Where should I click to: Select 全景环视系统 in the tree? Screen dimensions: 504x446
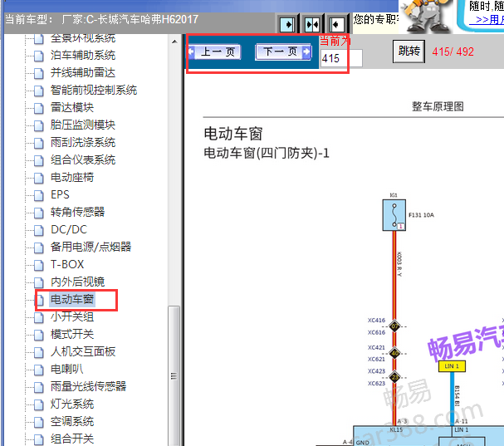point(83,38)
